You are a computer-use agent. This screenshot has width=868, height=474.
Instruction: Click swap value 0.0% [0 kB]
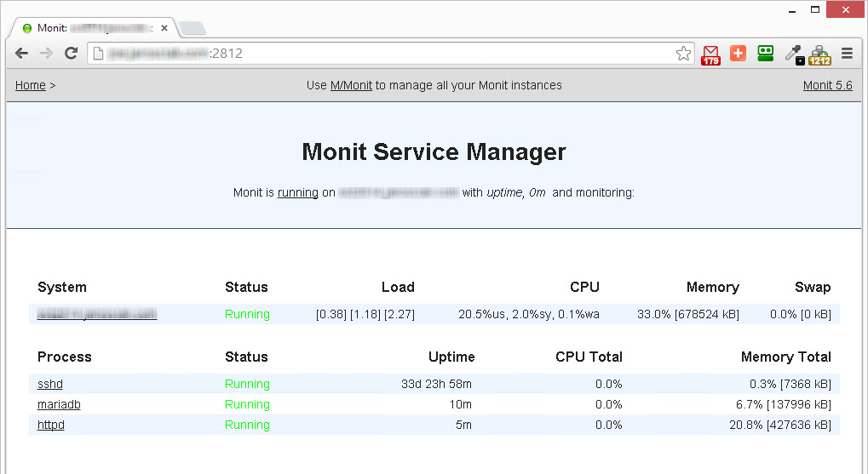[x=801, y=314]
